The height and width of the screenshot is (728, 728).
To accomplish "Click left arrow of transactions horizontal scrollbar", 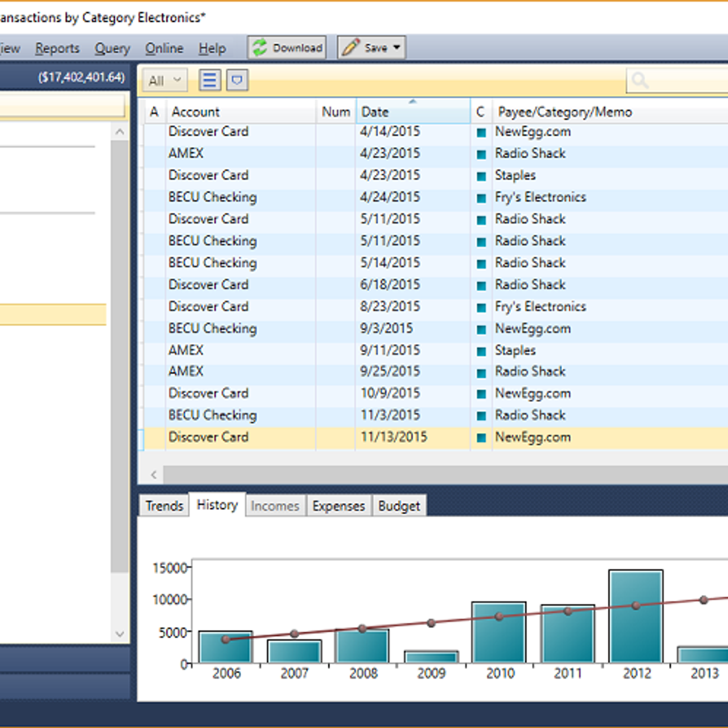I will coord(154,475).
